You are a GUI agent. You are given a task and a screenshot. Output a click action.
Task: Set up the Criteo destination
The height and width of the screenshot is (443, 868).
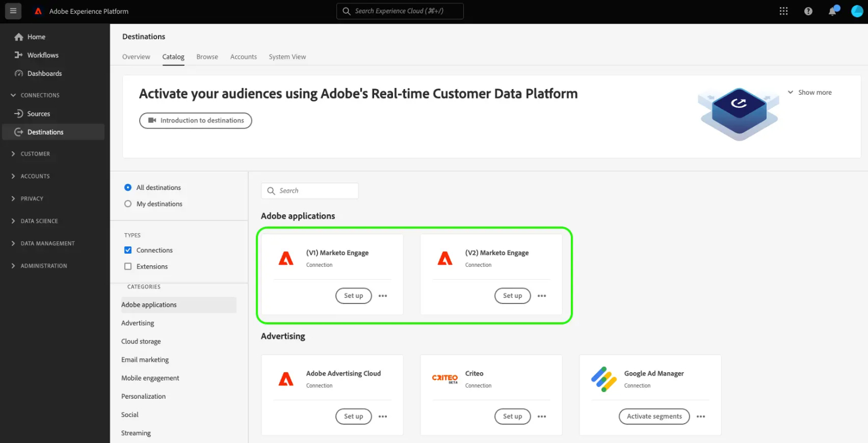[x=513, y=417]
